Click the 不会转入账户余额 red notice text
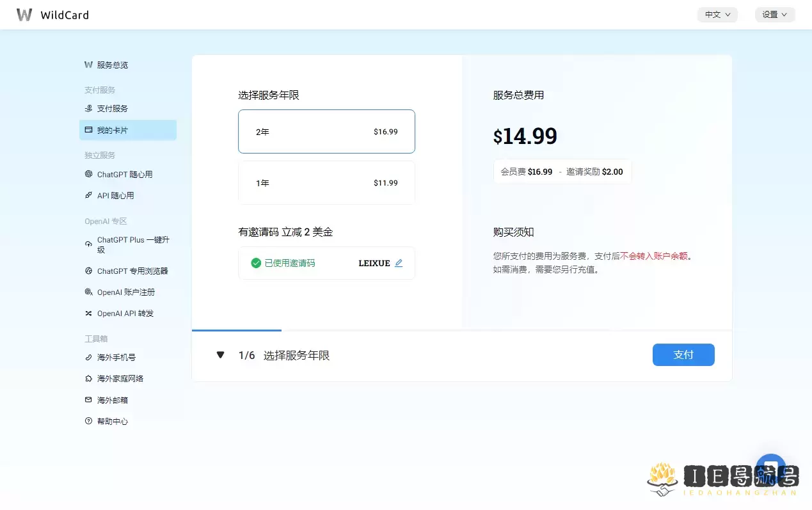Screen dimensions: 812x510 pos(654,256)
